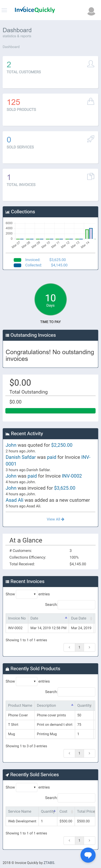101x868 pixels.
Task: Click the Sold Products bag icon
Action: [x=91, y=101]
